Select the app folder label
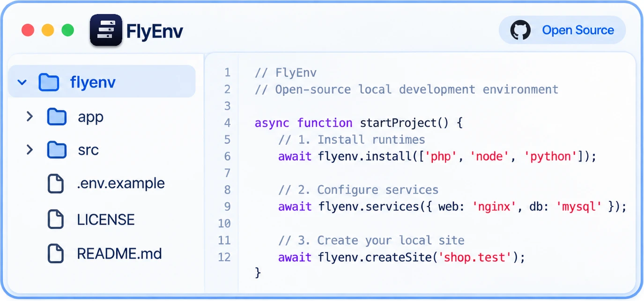This screenshot has height=301, width=644. tap(90, 117)
